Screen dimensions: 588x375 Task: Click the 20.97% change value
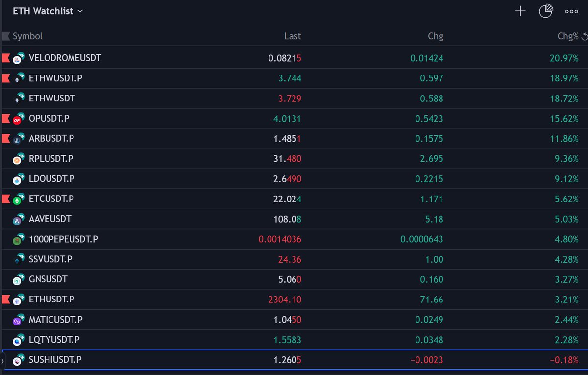tap(564, 58)
